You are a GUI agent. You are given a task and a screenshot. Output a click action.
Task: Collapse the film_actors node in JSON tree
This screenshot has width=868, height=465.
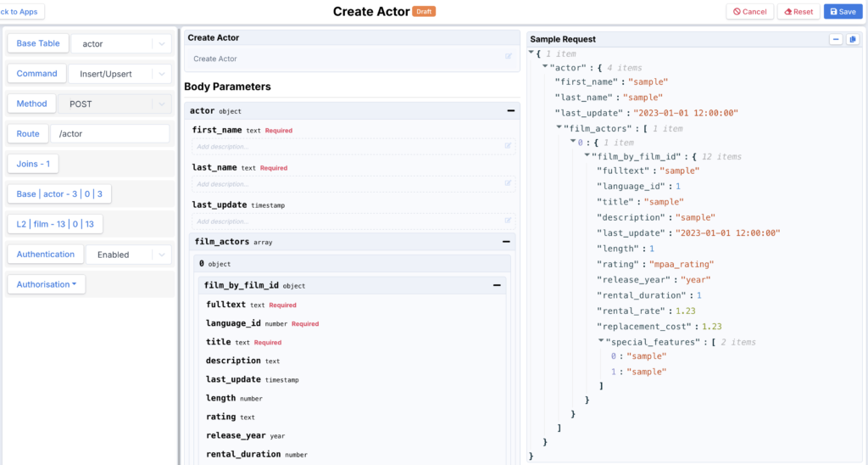click(559, 127)
